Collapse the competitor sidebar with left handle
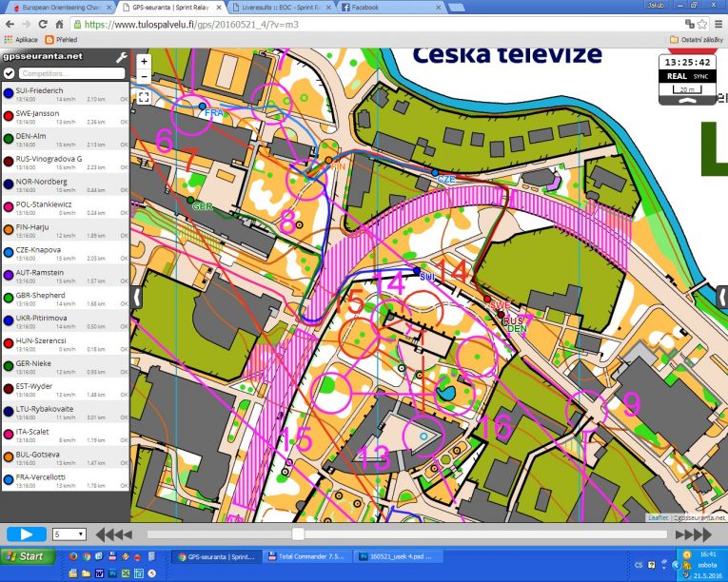 [x=136, y=297]
